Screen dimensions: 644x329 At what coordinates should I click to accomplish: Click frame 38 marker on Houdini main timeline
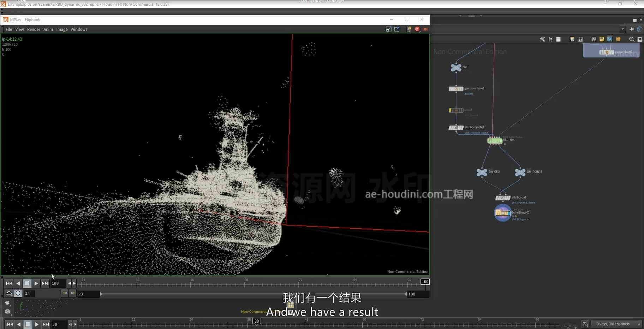[257, 321]
